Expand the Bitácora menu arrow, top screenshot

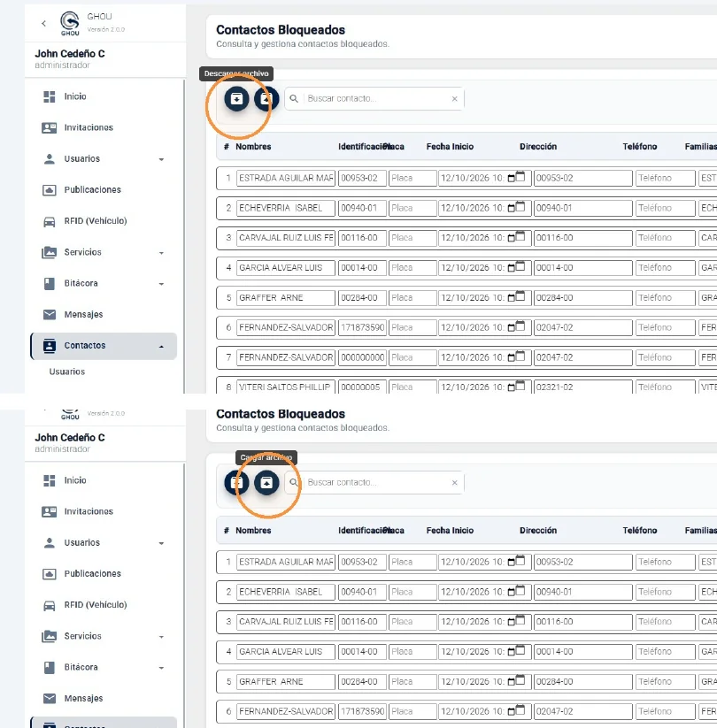(x=161, y=284)
